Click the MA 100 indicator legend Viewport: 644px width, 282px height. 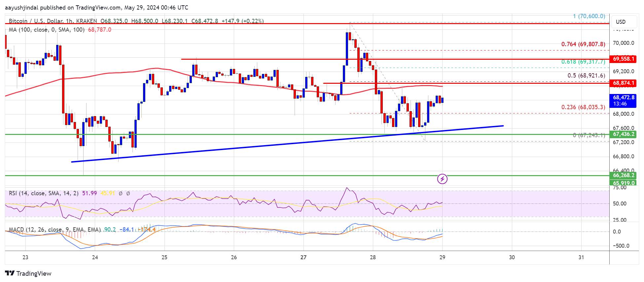pyautogui.click(x=46, y=30)
